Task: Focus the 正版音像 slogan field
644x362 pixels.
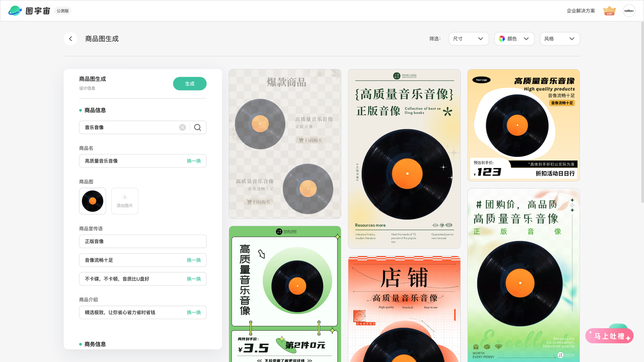Action: pos(143,241)
